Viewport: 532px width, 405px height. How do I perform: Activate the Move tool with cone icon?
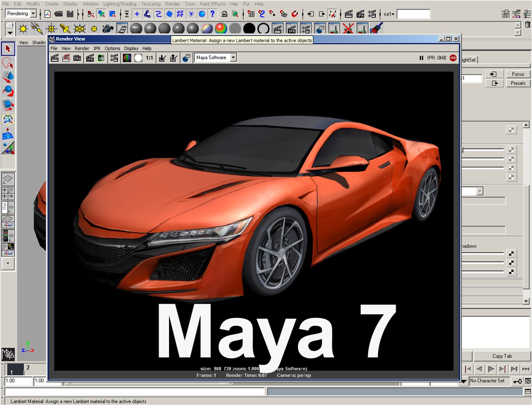[8, 77]
